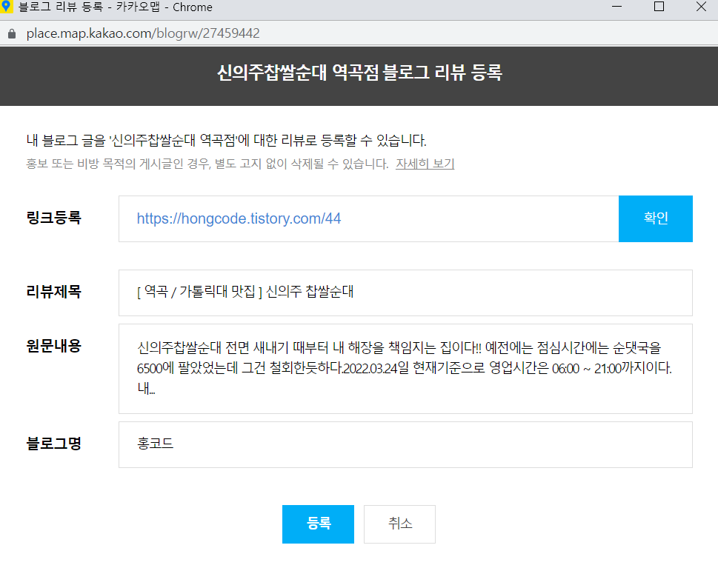Submit the review with the 등록 button
Image resolution: width=718 pixels, height=588 pixels.
[x=318, y=524]
